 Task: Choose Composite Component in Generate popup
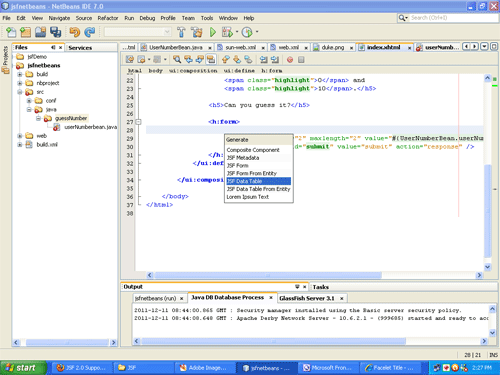[x=258, y=150]
